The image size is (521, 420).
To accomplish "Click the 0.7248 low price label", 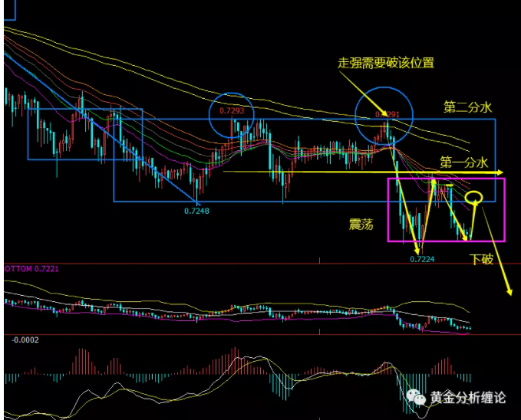I will pyautogui.click(x=197, y=210).
